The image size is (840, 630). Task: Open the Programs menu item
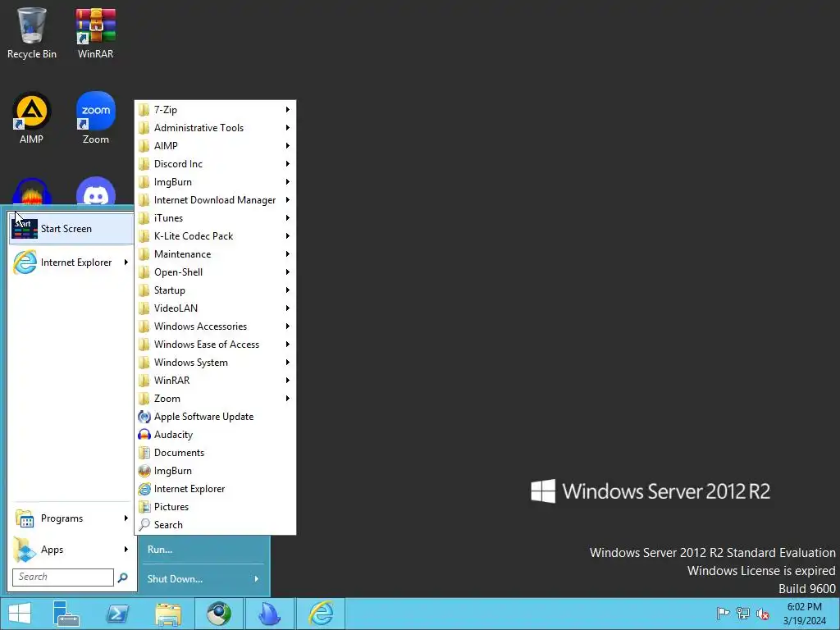pyautogui.click(x=71, y=518)
